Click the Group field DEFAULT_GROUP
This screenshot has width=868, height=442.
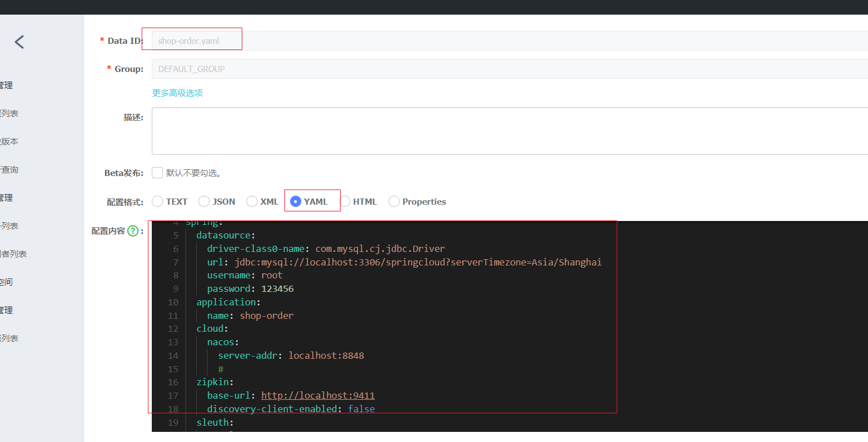pos(510,69)
